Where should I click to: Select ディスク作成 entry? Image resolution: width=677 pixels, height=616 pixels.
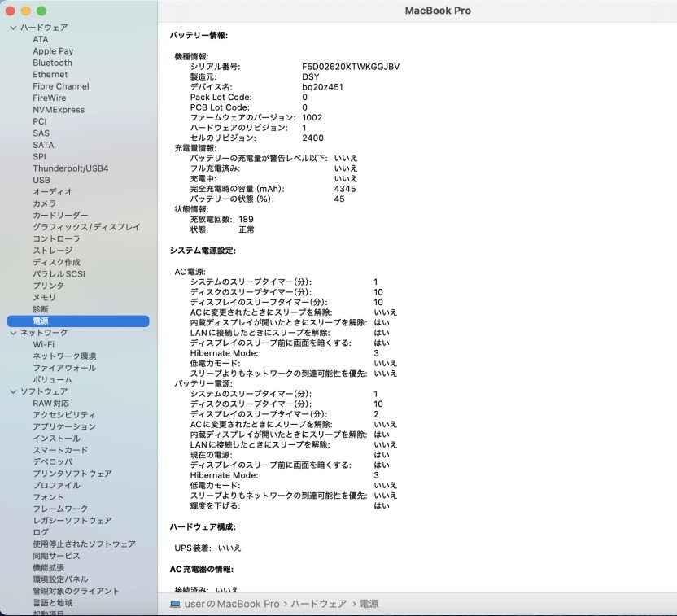coord(57,263)
